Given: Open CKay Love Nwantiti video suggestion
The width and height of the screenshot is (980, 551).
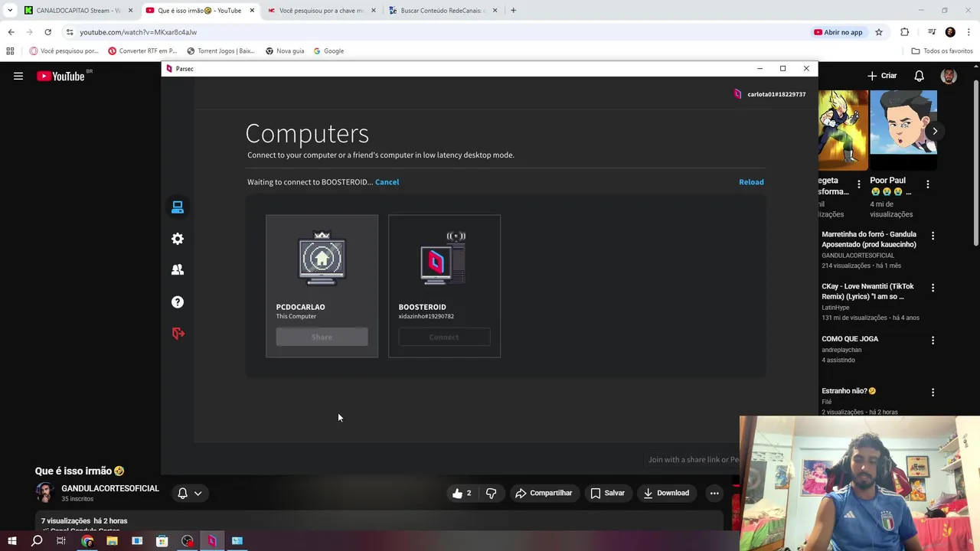Looking at the screenshot, I should click(x=867, y=292).
